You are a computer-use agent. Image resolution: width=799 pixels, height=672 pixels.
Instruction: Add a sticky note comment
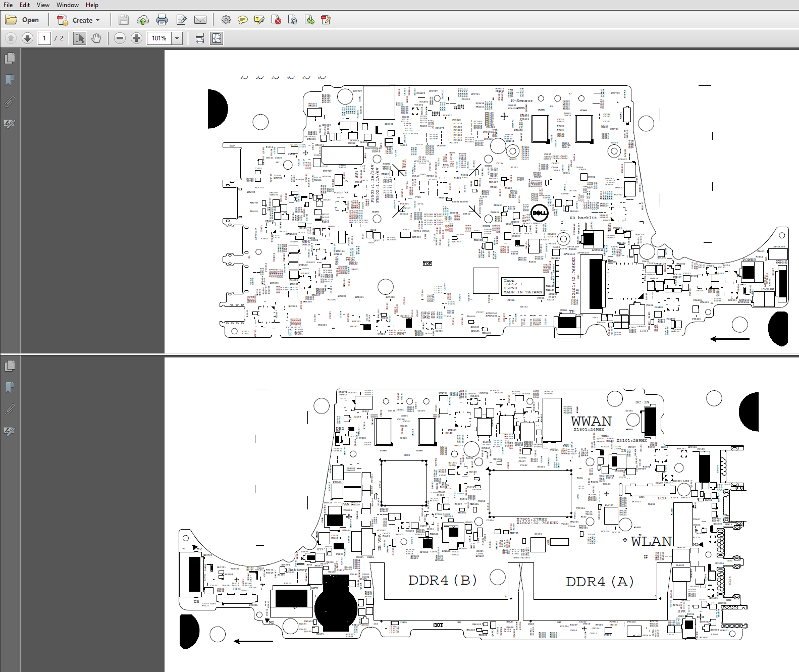tap(243, 20)
